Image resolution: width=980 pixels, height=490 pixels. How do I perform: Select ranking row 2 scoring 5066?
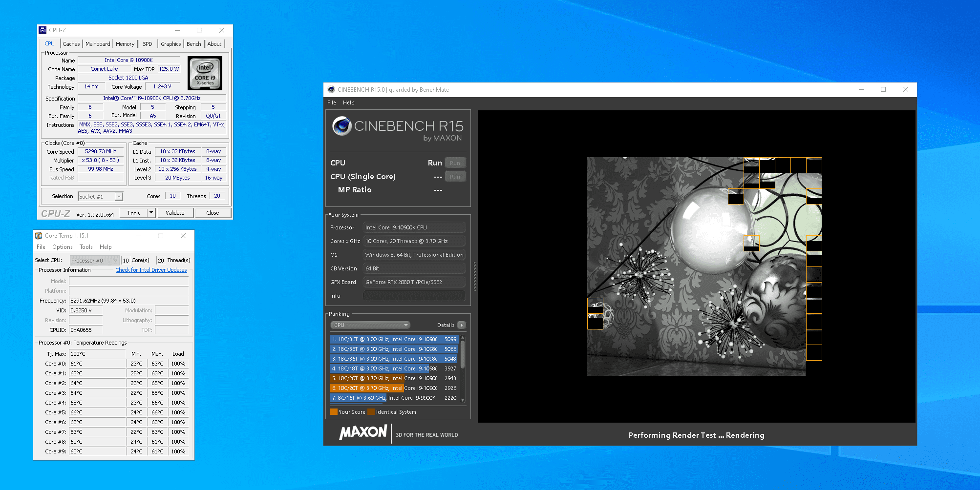tap(394, 349)
